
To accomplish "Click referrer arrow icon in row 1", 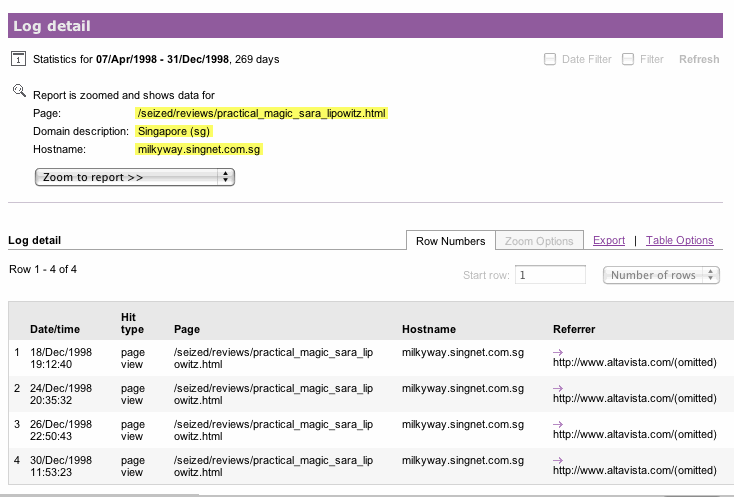I will (x=558, y=351).
